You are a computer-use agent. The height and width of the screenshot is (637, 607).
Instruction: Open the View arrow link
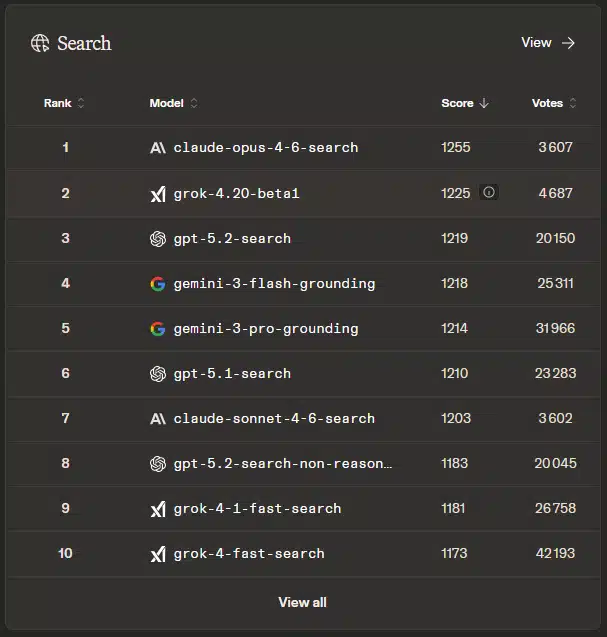(548, 43)
